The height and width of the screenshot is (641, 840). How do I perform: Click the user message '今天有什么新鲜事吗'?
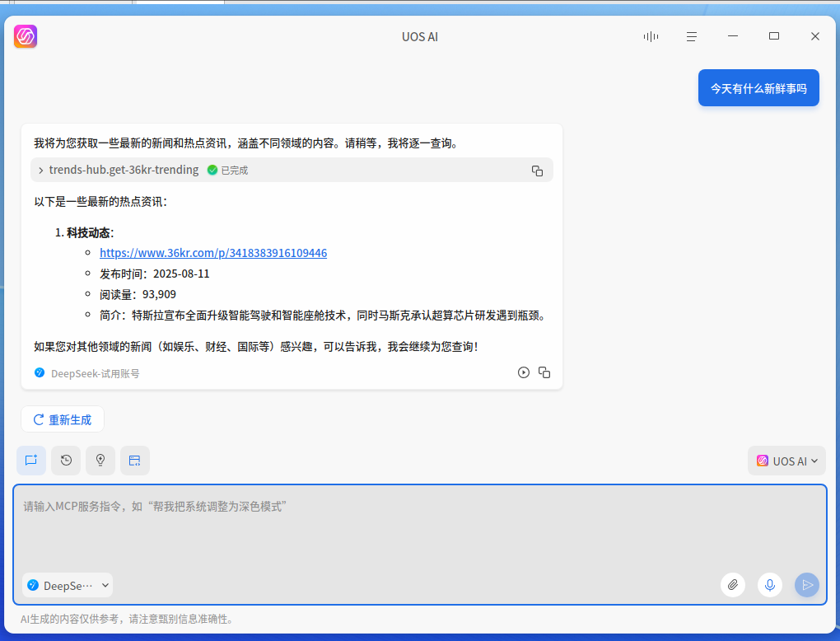pos(758,88)
